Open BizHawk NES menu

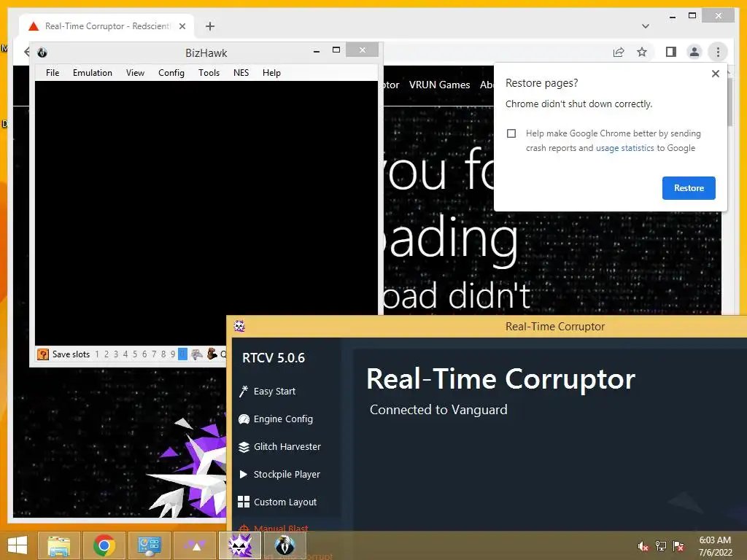(241, 73)
